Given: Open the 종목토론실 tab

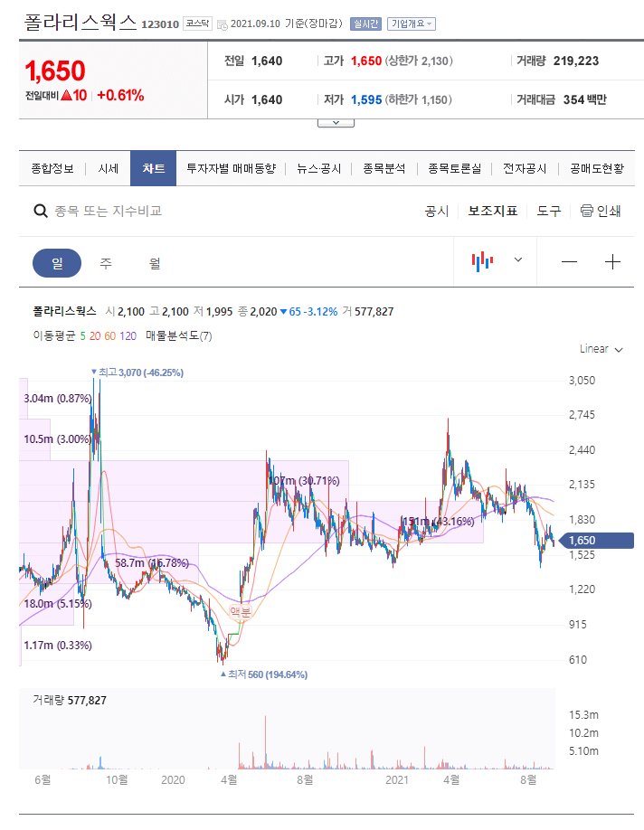Looking at the screenshot, I should click(x=454, y=168).
